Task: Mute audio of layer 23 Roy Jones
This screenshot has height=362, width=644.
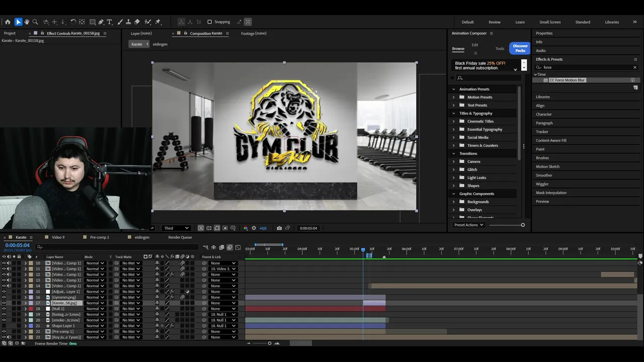Action: tap(9, 337)
